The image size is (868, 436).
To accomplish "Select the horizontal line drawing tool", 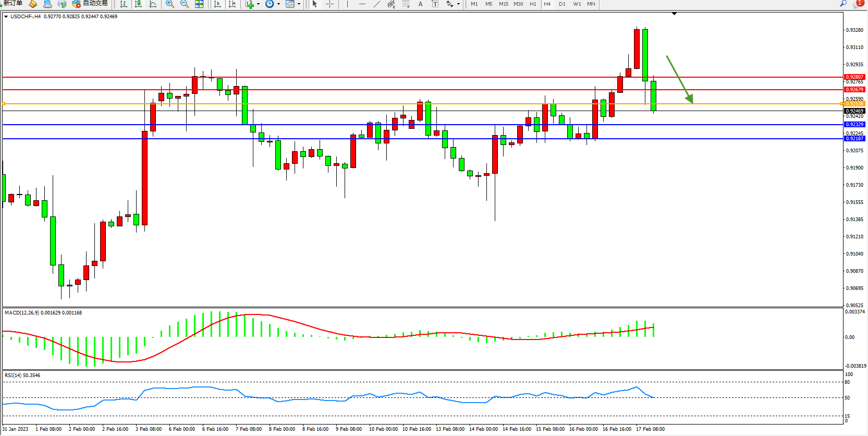I will coord(362,4).
